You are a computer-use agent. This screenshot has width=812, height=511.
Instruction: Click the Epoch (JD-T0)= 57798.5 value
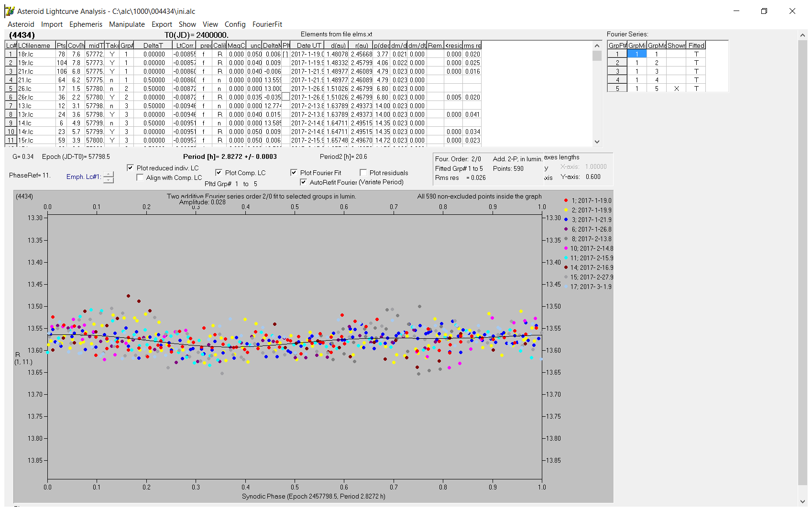click(x=76, y=156)
